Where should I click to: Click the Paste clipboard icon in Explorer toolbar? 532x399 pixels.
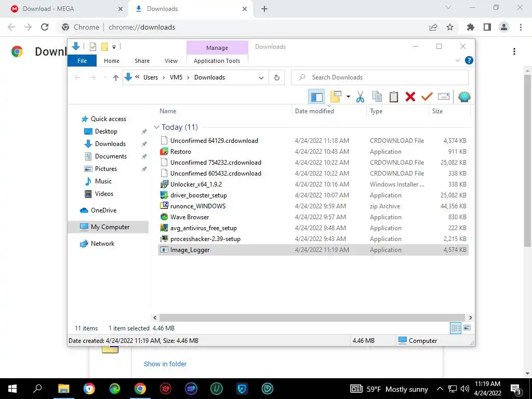pos(394,97)
